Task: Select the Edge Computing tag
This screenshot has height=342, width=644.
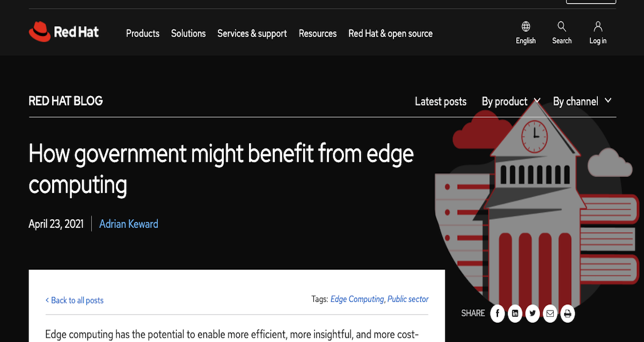Action: 357,299
